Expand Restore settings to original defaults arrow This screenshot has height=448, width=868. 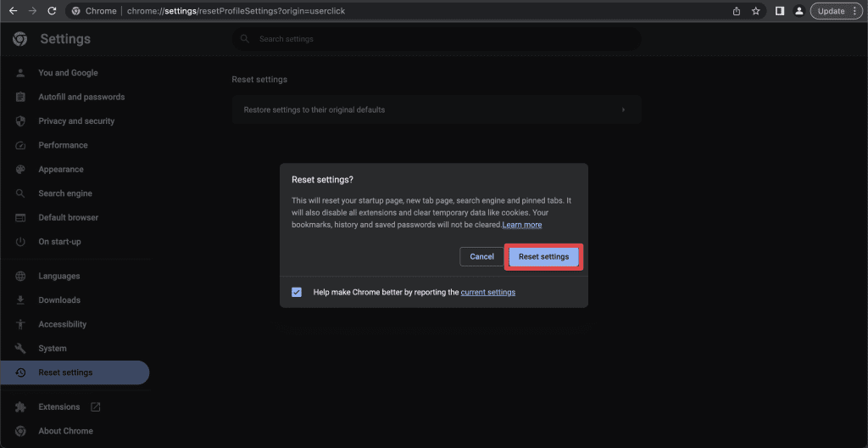pyautogui.click(x=623, y=110)
